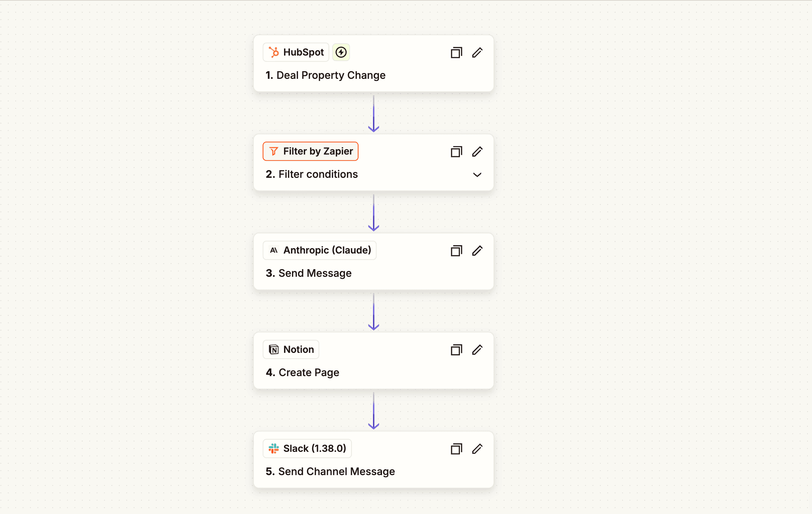
Task: Click the Slack (1.38.0) app badge
Action: click(x=307, y=448)
